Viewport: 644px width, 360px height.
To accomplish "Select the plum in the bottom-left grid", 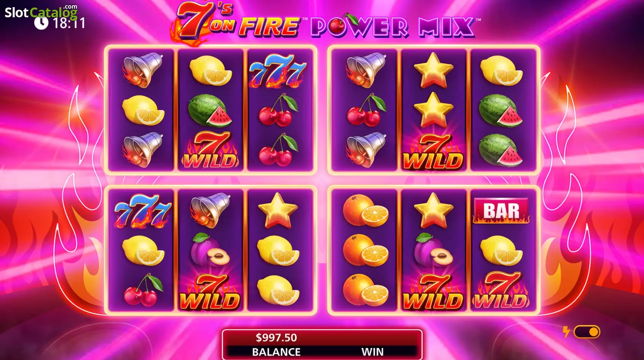I will click(x=210, y=250).
